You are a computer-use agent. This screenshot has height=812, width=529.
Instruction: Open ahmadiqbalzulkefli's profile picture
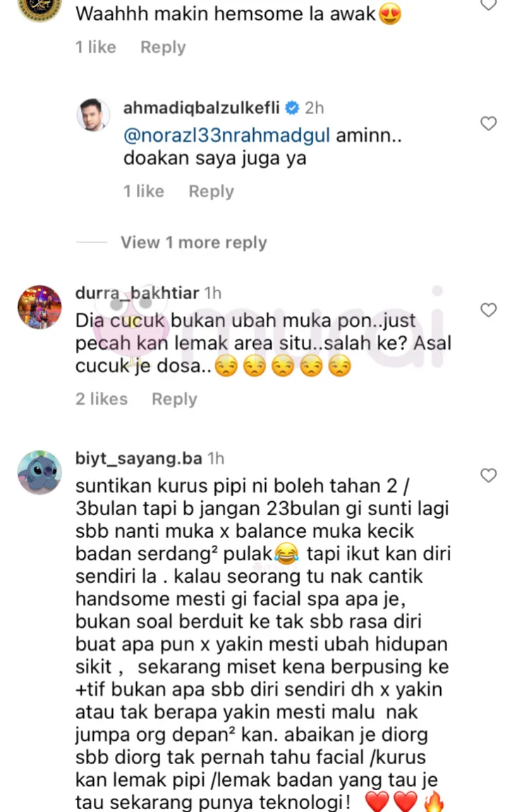tap(93, 114)
